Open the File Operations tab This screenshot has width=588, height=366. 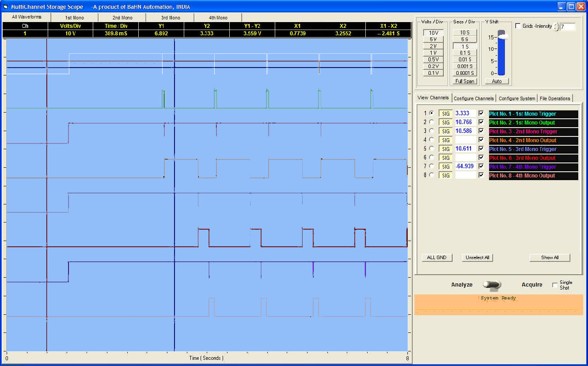555,98
